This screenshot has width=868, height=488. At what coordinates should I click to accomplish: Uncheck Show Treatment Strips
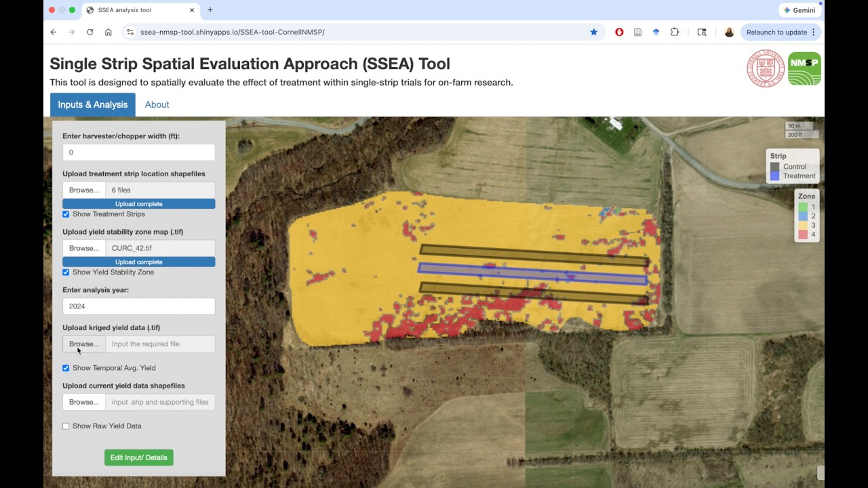66,214
